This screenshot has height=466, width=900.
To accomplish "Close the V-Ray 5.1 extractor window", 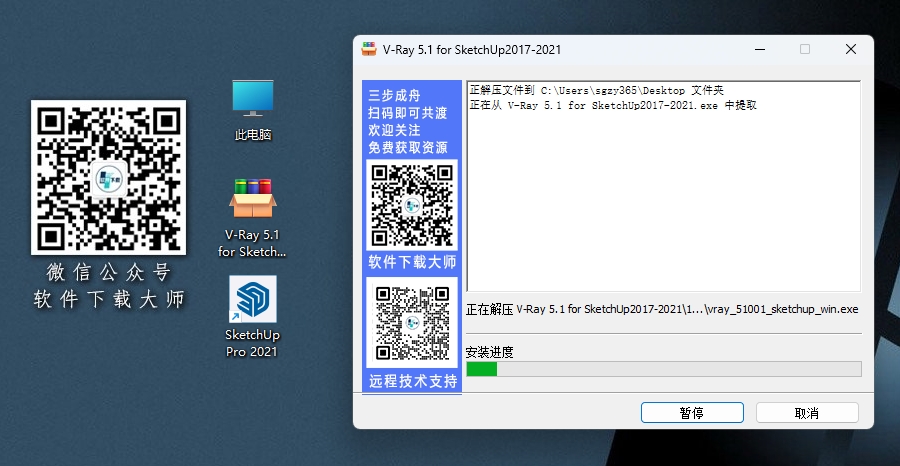I will tap(851, 49).
